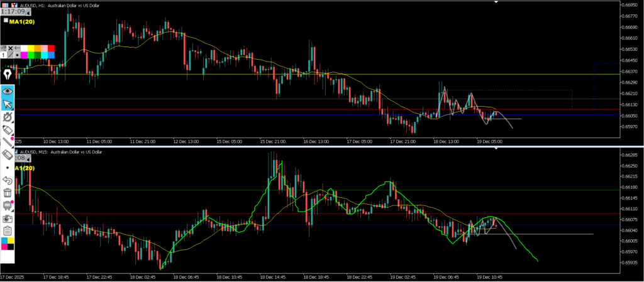
Task: Click the undo arrow icon
Action: 8,180
